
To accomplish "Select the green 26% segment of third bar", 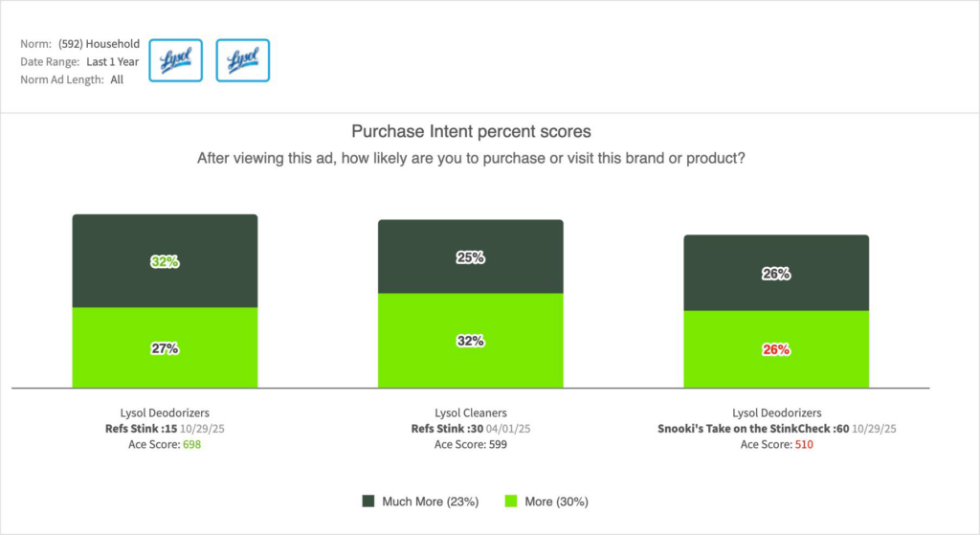I will [775, 349].
